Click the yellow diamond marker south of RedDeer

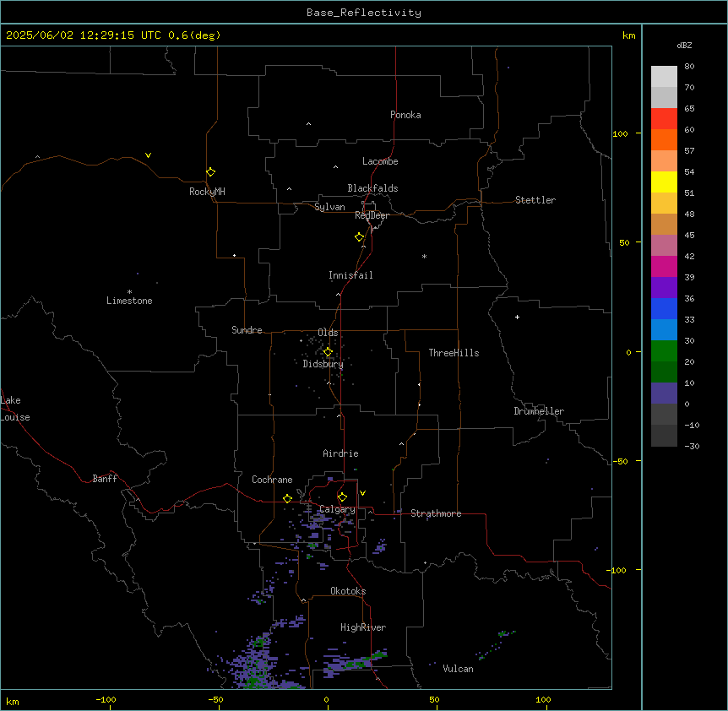(360, 237)
